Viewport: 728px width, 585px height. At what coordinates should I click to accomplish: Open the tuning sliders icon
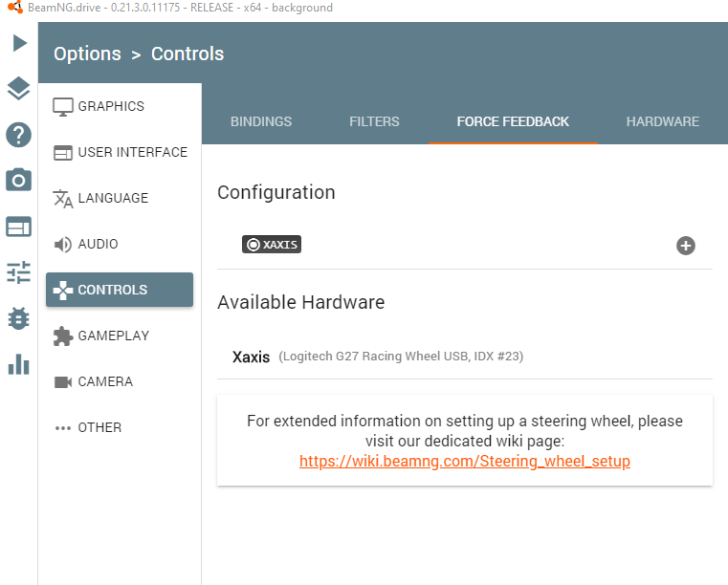[18, 272]
